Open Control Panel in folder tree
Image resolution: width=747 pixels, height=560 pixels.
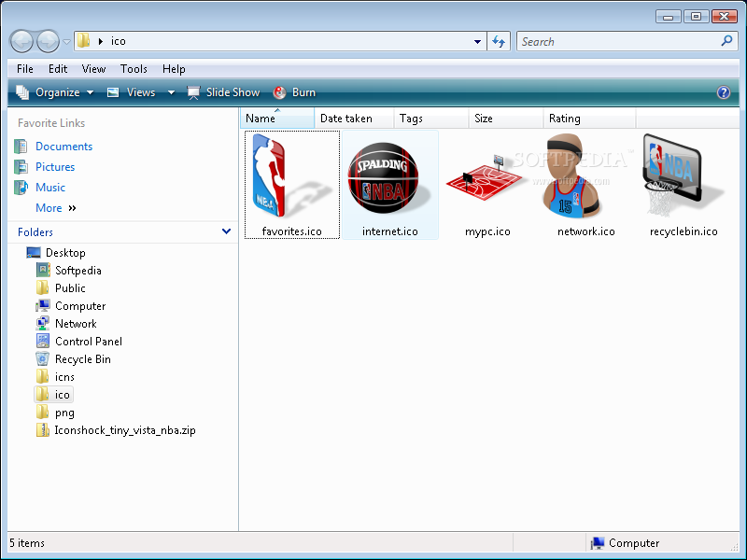[89, 342]
